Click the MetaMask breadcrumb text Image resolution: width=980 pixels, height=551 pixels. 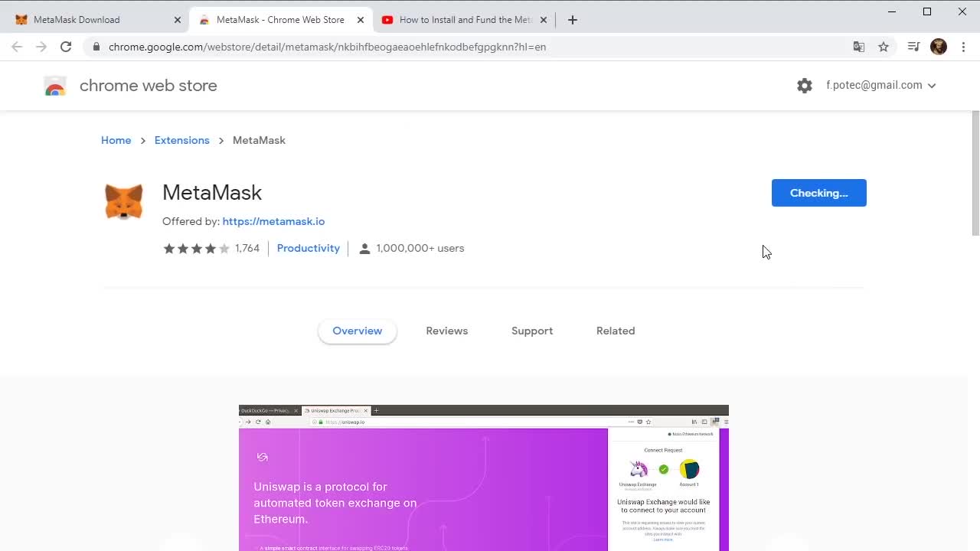[259, 141]
